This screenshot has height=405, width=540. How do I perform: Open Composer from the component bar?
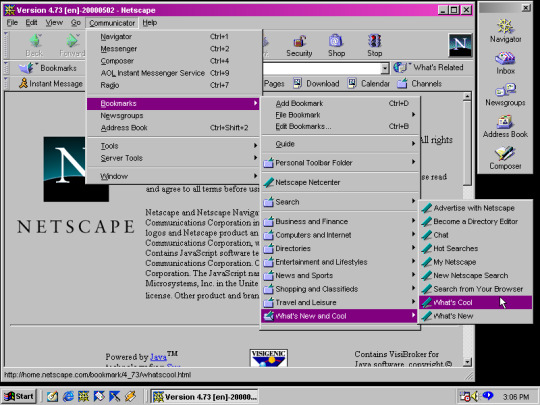point(505,158)
